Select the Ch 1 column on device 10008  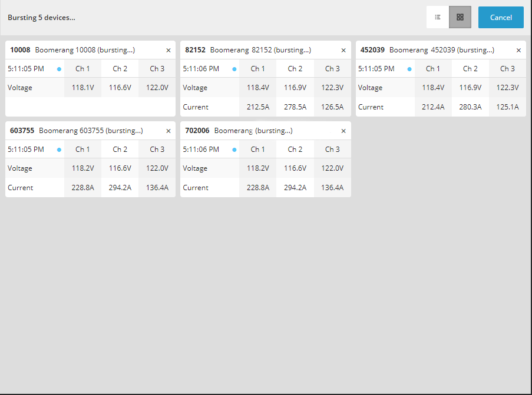point(82,68)
